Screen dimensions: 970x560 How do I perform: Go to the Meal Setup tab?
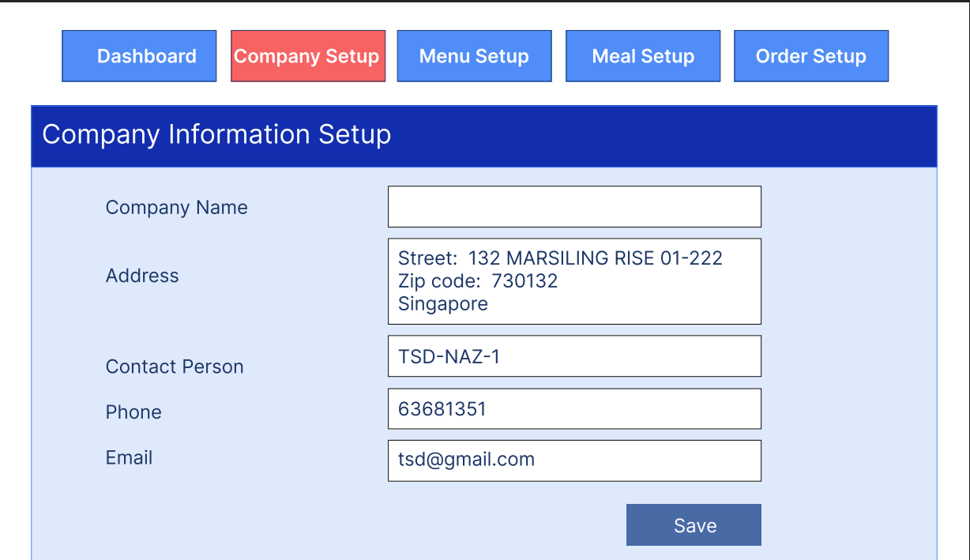[x=643, y=56]
